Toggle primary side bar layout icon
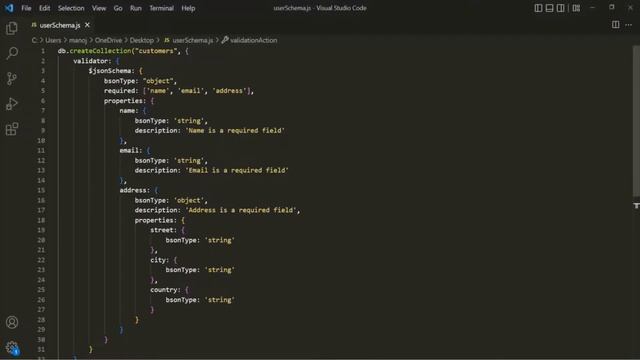This screenshot has height=360, width=640. (538, 8)
